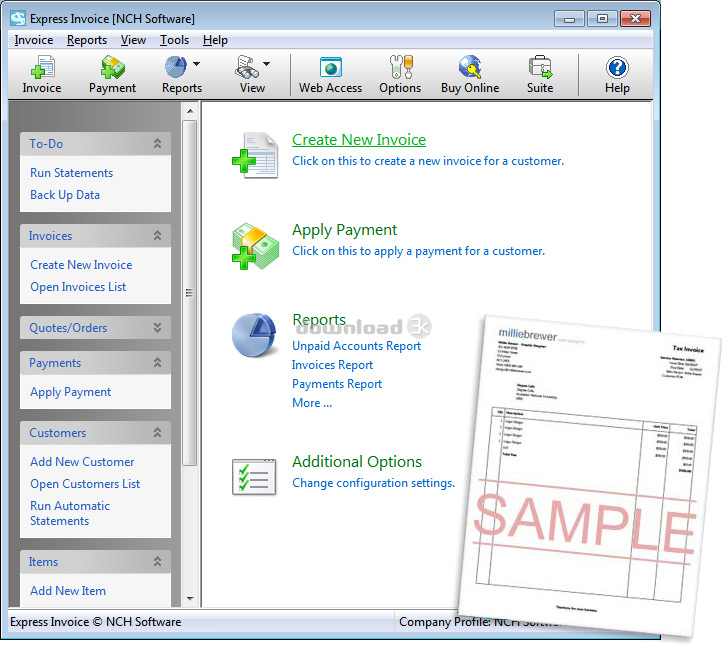Open the Reports toolbar dropdown arrow
The height and width of the screenshot is (653, 728).
pyautogui.click(x=196, y=64)
